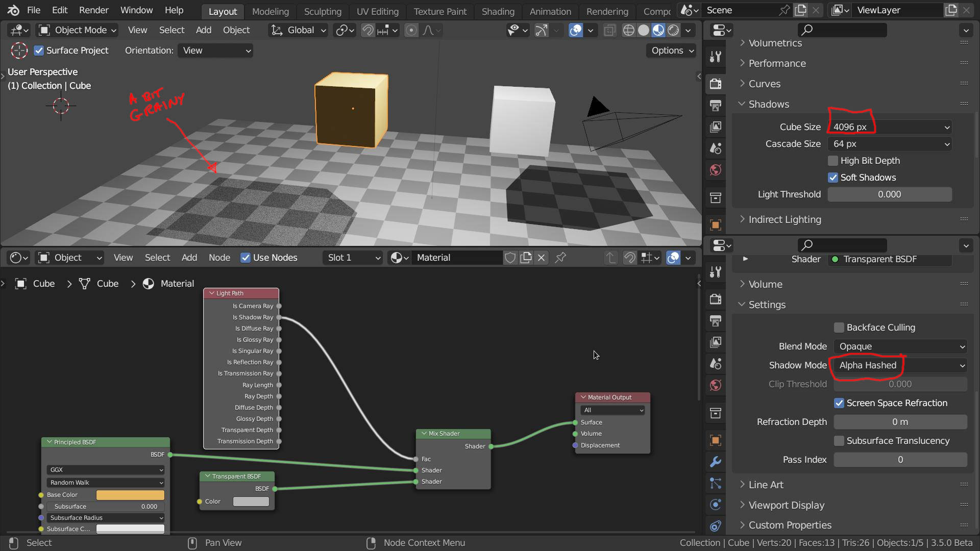This screenshot has width=980, height=551.
Task: Click the Base Color swatch on Principled BSDF
Action: pos(130,494)
